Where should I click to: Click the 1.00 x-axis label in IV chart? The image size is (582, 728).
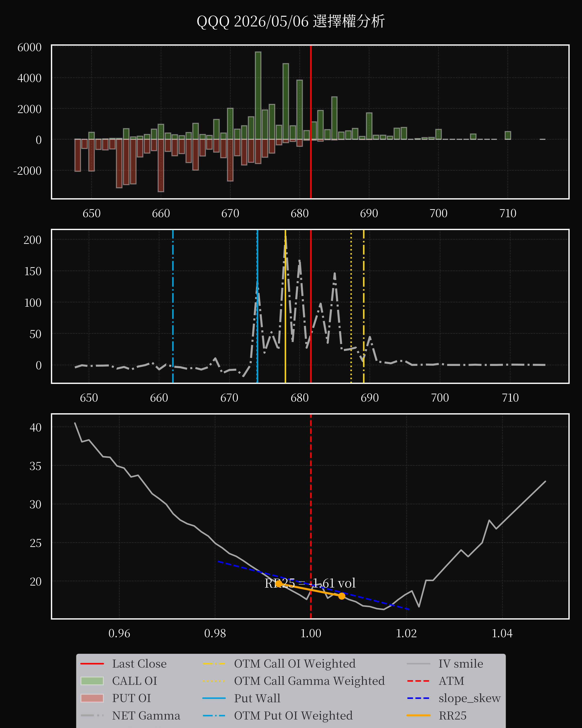point(311,633)
